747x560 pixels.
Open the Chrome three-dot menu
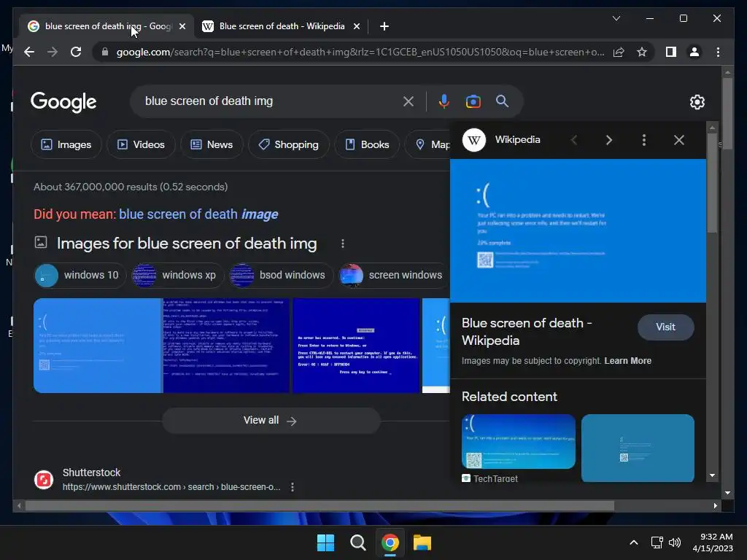[x=718, y=52]
